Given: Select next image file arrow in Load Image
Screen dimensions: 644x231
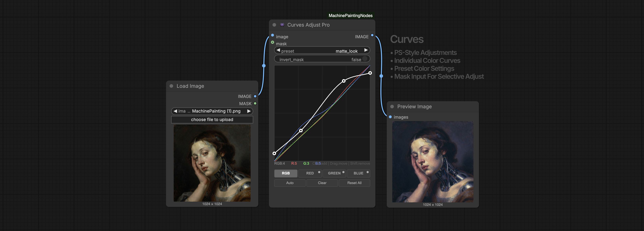Looking at the screenshot, I should tap(249, 111).
